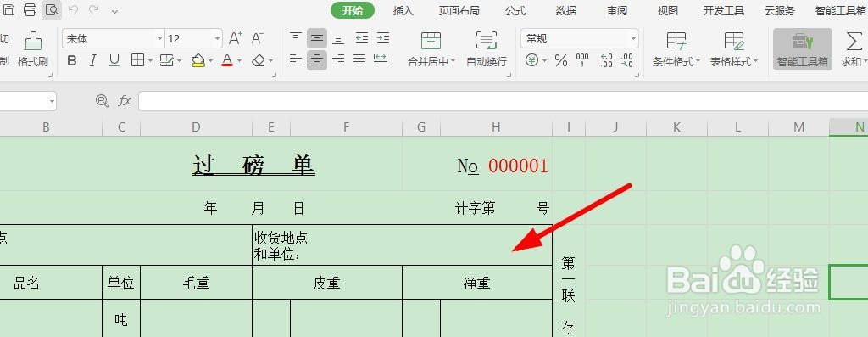This screenshot has height=337, width=868.
Task: Toggle Underline formatting
Action: pyautogui.click(x=114, y=60)
